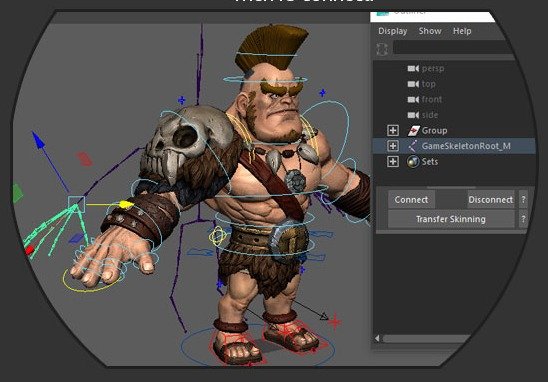Expand the Group node

coord(393,130)
